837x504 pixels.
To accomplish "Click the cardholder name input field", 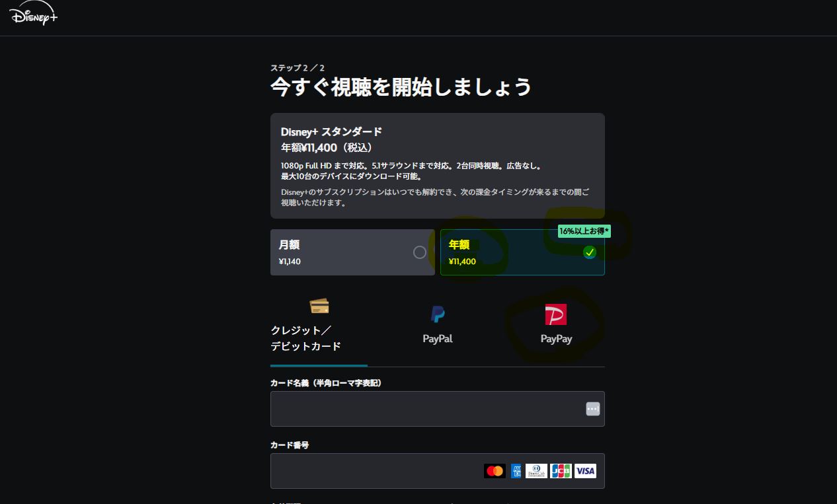I will point(438,409).
